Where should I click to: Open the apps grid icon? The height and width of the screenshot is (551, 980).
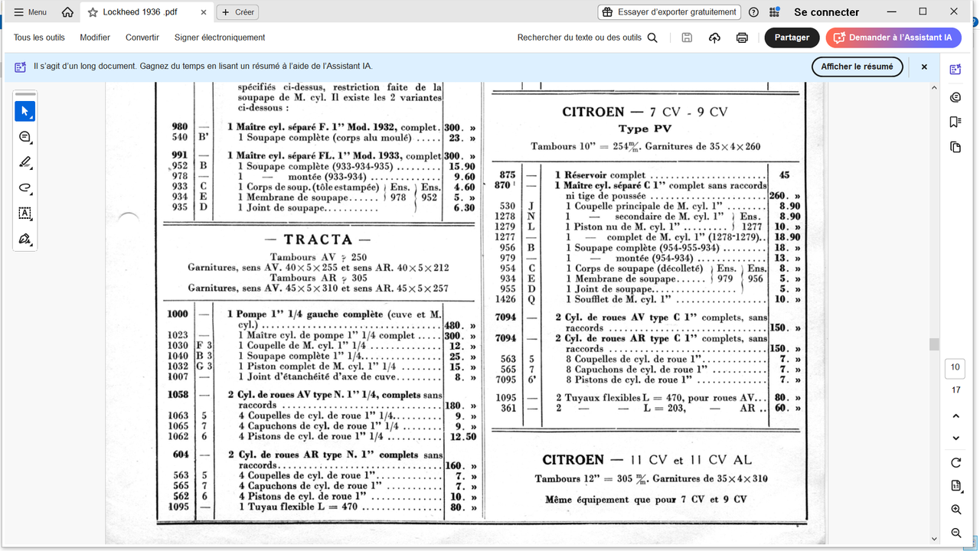(775, 12)
